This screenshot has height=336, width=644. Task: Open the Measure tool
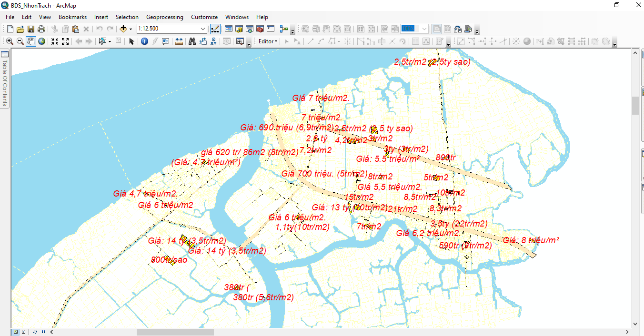(179, 41)
